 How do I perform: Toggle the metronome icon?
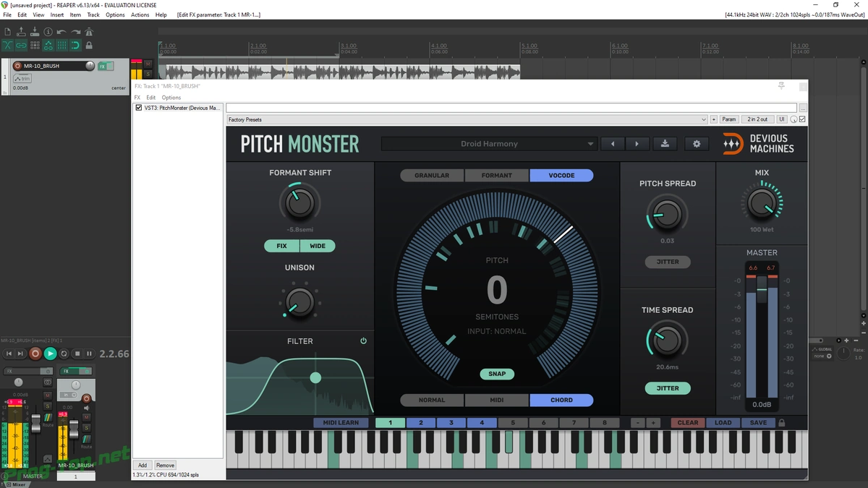90,32
